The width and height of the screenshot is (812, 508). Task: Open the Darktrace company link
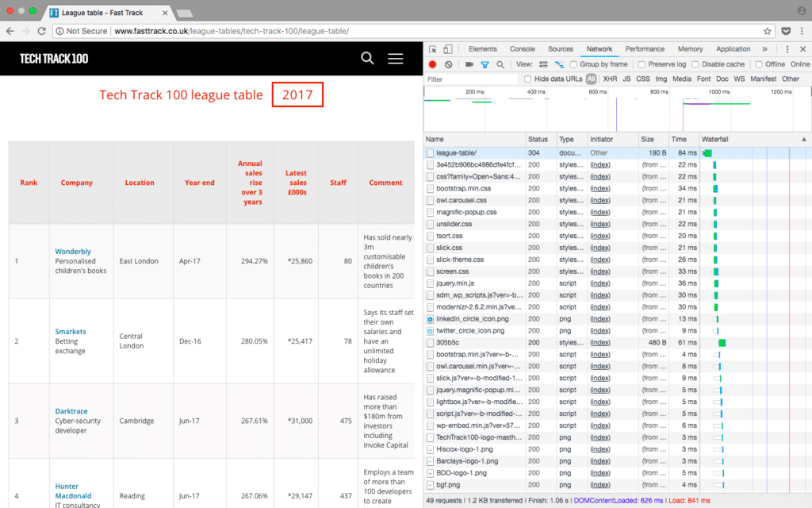click(71, 411)
